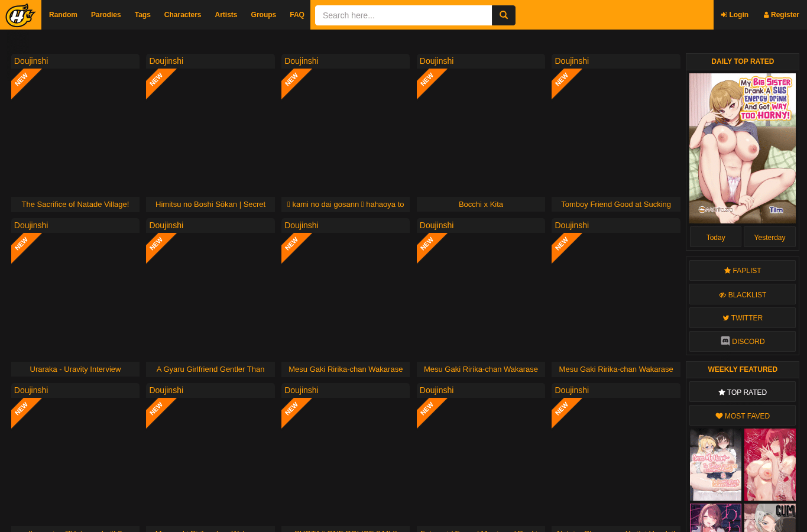Select TOP RATED under Weekly Featured
The width and height of the screenshot is (807, 532).
(x=743, y=392)
